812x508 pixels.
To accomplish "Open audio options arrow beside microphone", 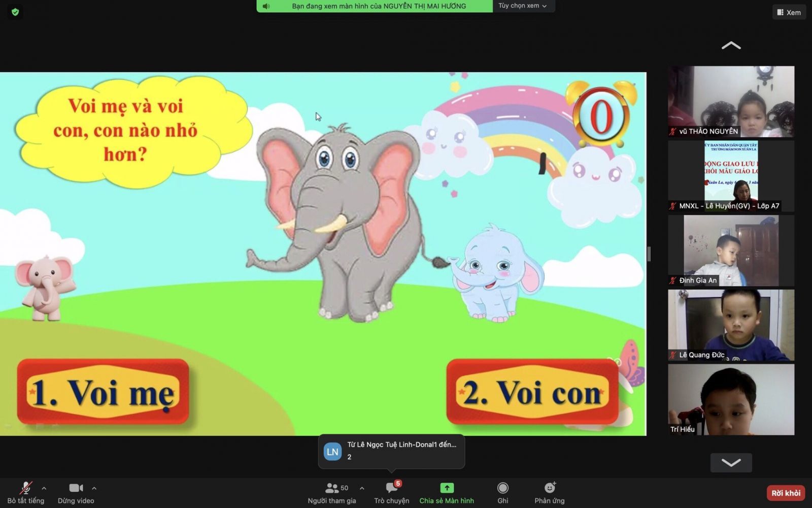I will coord(44,488).
